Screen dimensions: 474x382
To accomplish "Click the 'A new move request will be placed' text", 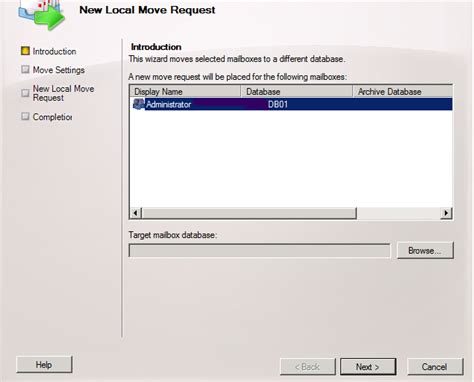I will (x=238, y=77).
